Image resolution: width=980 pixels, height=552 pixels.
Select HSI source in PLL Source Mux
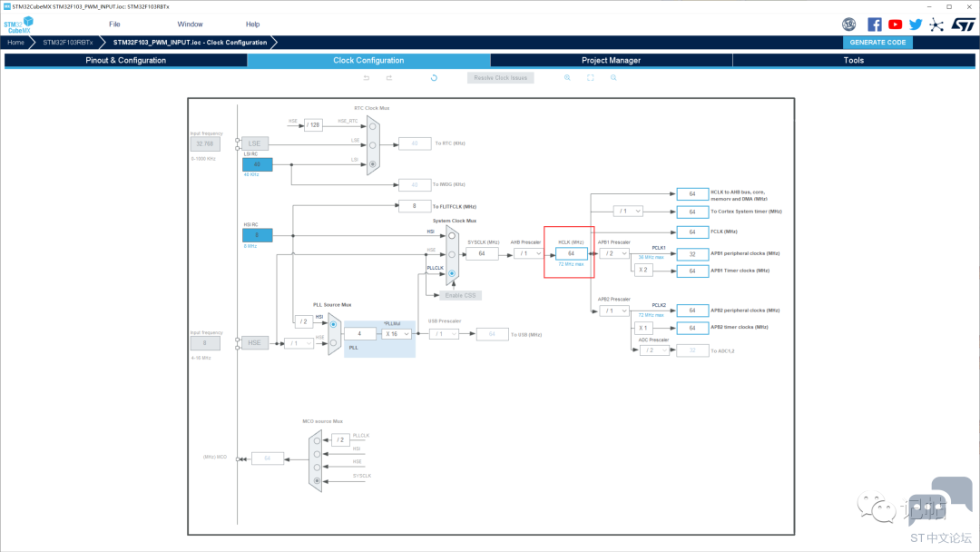click(333, 324)
